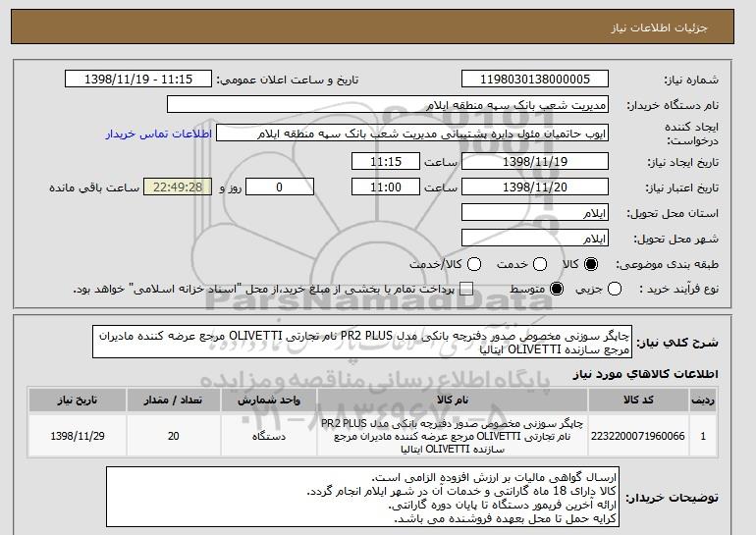Click the validity date field 1398/11/20

click(535, 187)
